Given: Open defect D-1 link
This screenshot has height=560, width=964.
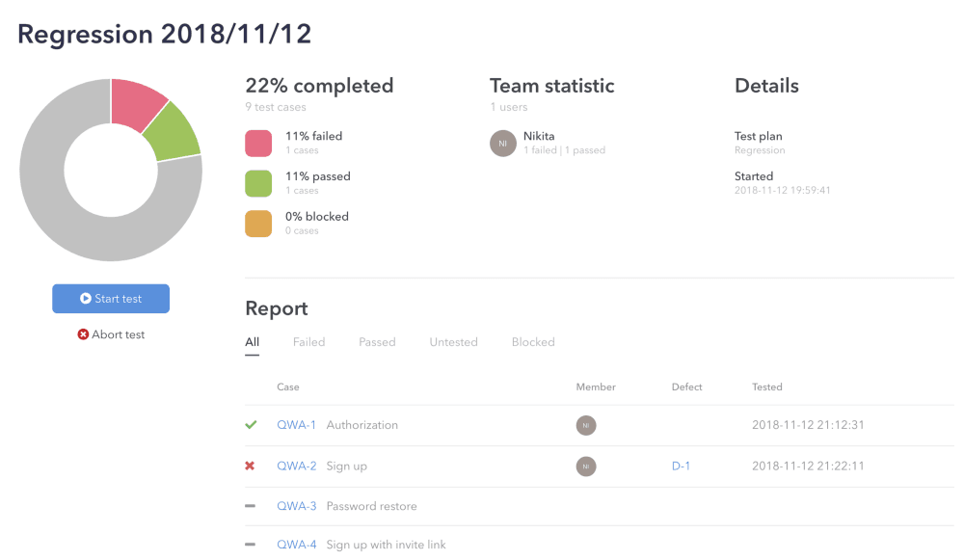Looking at the screenshot, I should click(681, 466).
